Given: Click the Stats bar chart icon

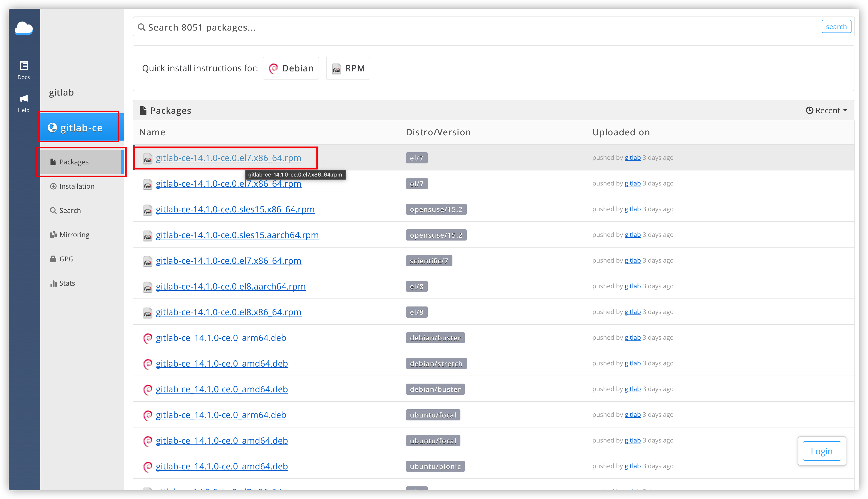Looking at the screenshot, I should (x=53, y=283).
